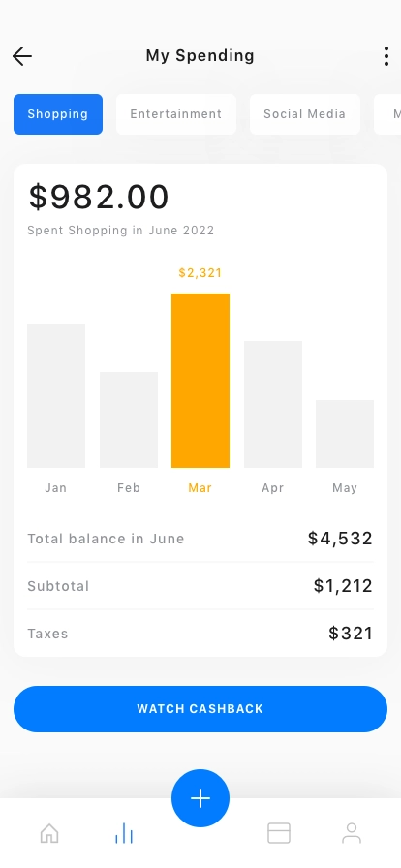
Task: Select the February spending bar
Action: (x=129, y=419)
